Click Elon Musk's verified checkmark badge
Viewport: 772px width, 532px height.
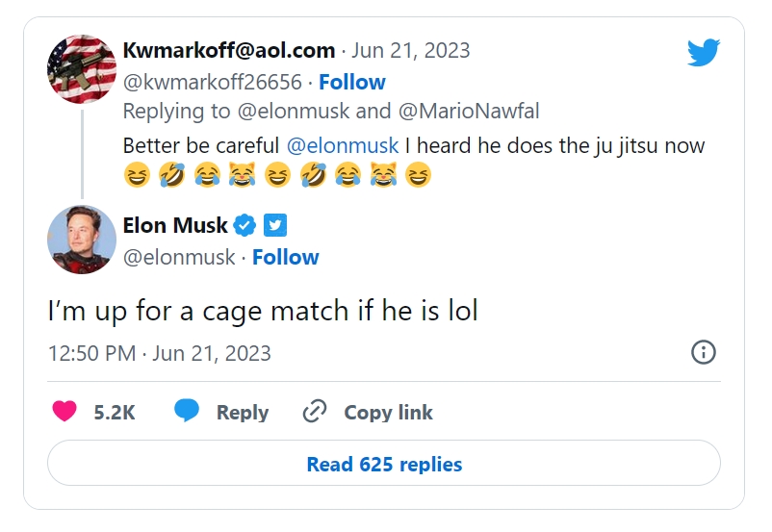[x=245, y=226]
